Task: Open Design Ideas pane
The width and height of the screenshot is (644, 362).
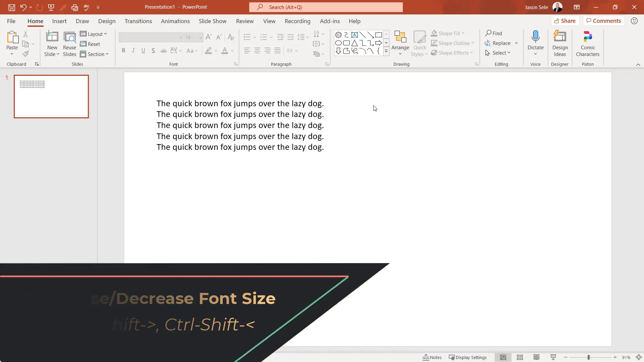Action: coord(560,44)
